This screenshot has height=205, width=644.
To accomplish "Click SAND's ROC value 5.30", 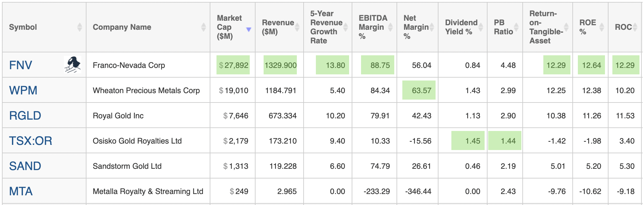I will [x=627, y=166].
